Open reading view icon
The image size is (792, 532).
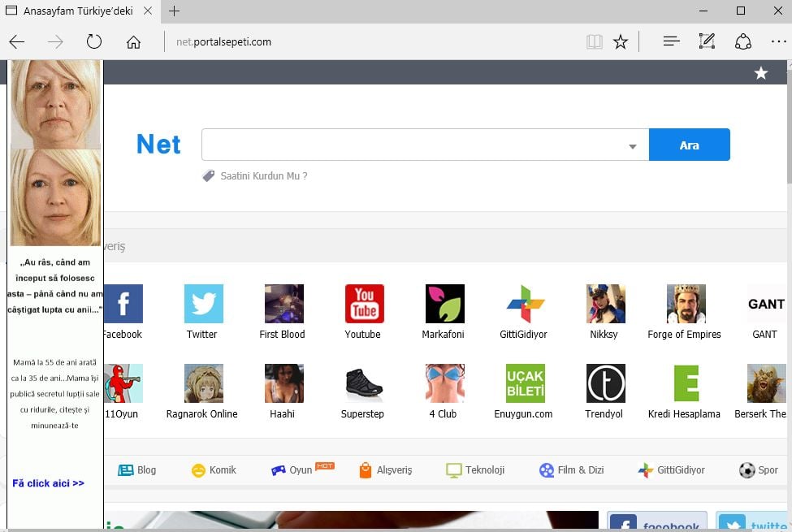click(x=594, y=41)
